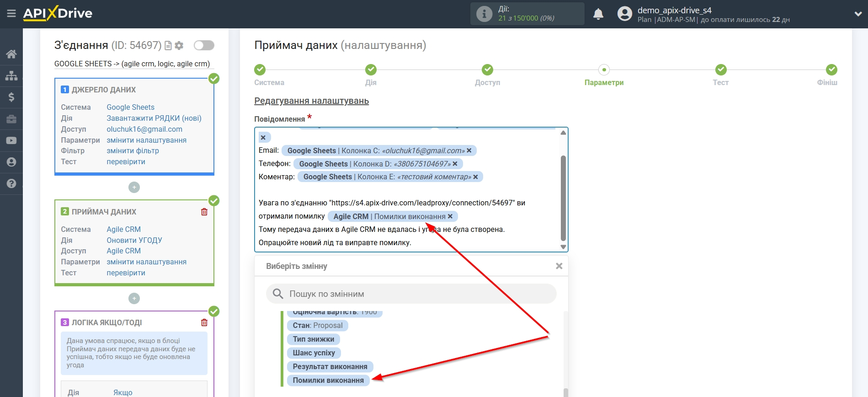Select the Результат виконання variable
The height and width of the screenshot is (397, 868).
pyautogui.click(x=330, y=367)
